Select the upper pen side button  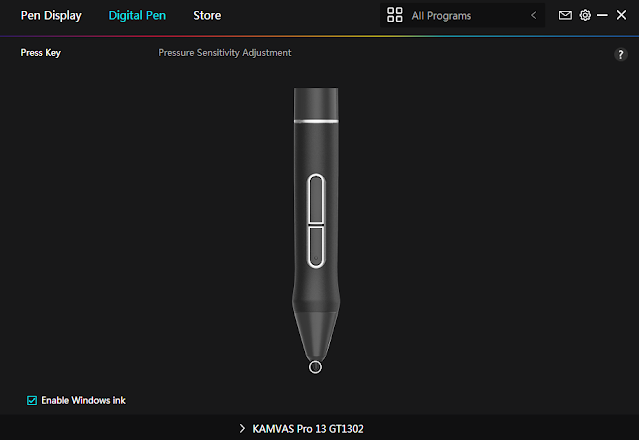point(316,199)
